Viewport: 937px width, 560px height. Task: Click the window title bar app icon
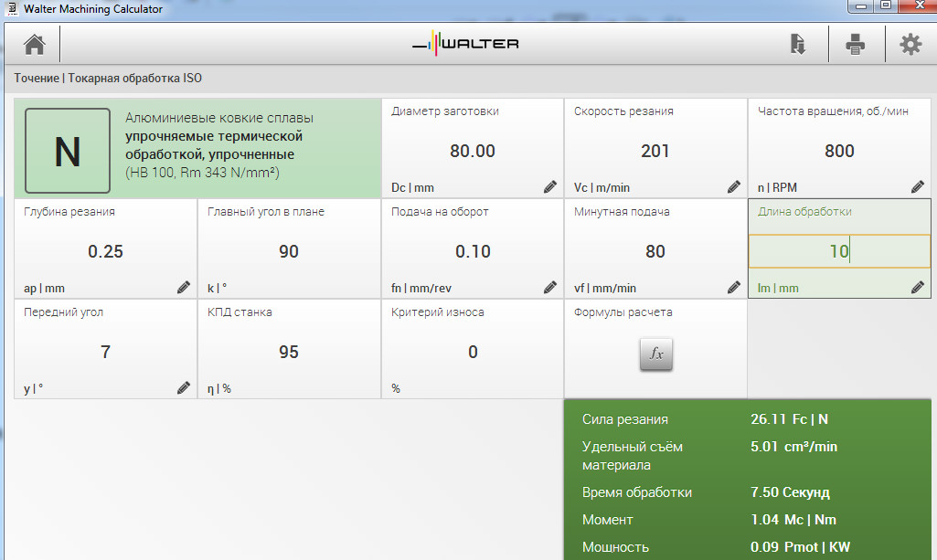[12, 8]
